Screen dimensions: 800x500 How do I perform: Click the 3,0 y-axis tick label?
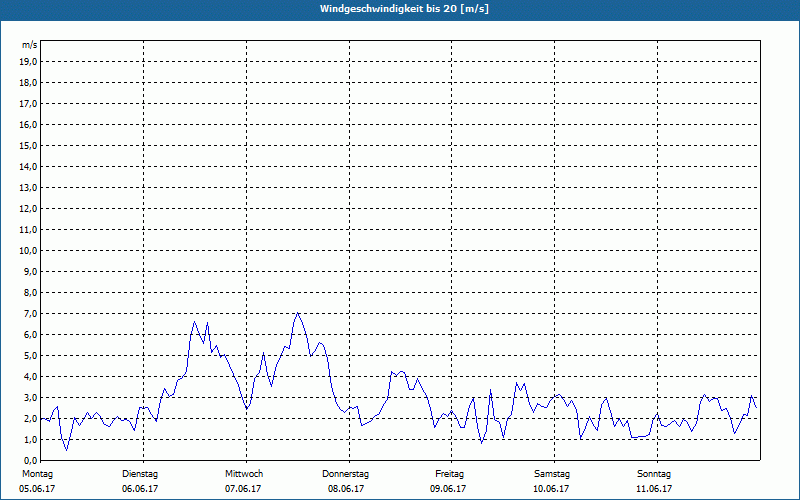pos(29,397)
